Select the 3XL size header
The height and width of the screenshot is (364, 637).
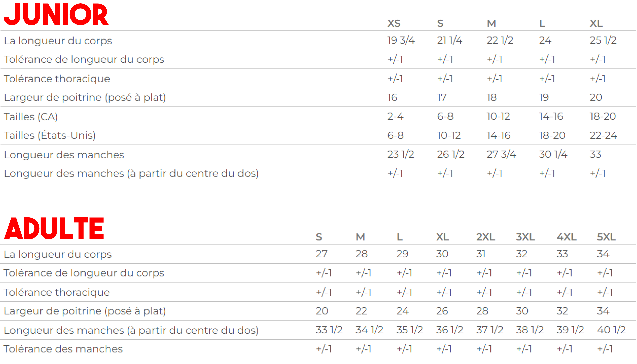[x=525, y=237]
